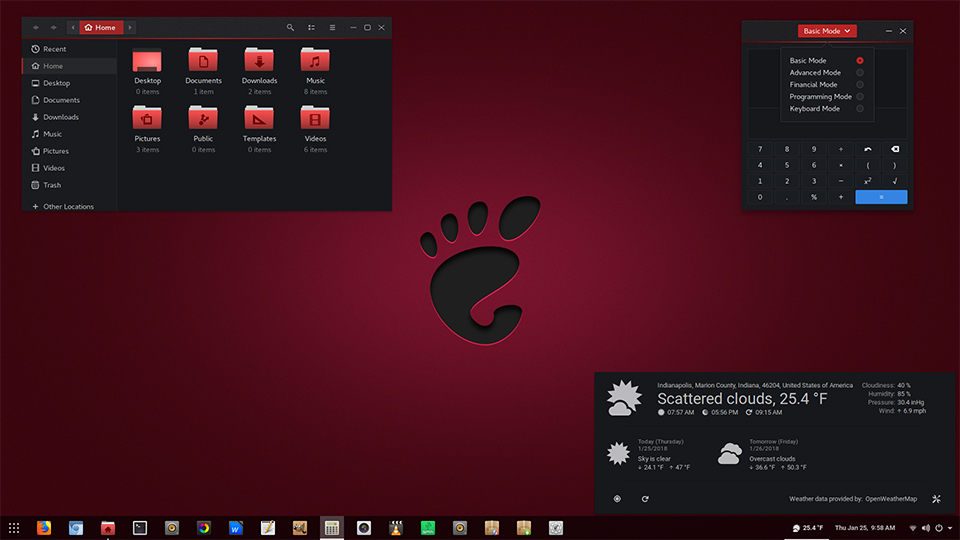This screenshot has height=540, width=960.
Task: Launch Chromium from the taskbar
Action: pos(76,528)
